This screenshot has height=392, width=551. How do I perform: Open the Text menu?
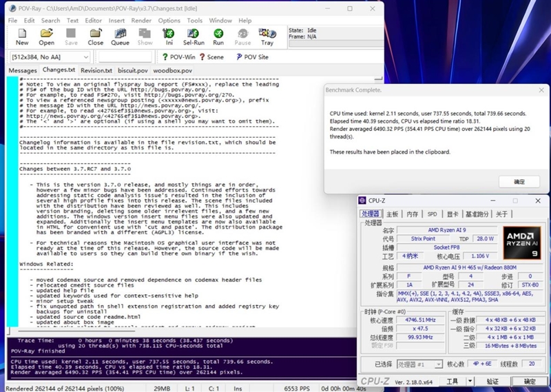coord(72,21)
